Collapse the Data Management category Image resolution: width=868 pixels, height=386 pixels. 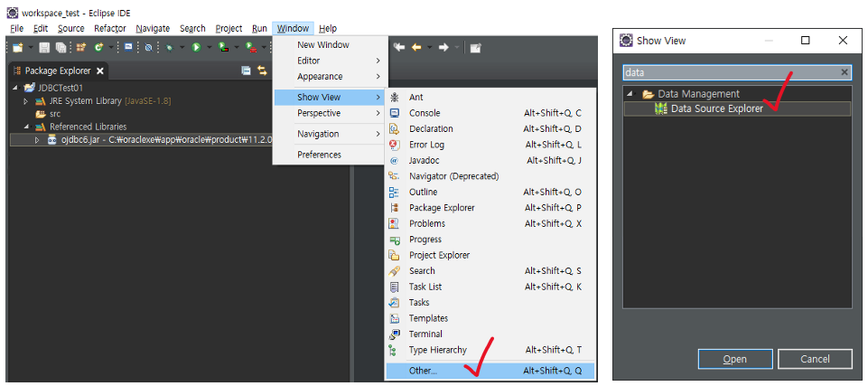630,94
